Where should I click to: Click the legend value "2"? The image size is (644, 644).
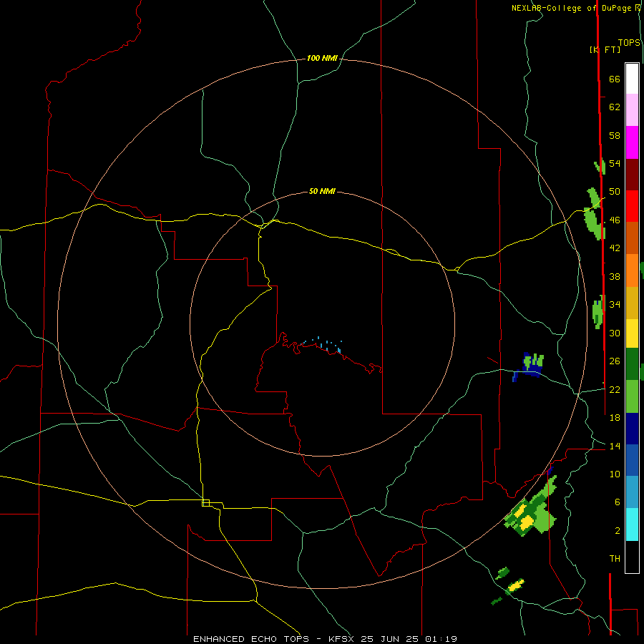tap(617, 531)
